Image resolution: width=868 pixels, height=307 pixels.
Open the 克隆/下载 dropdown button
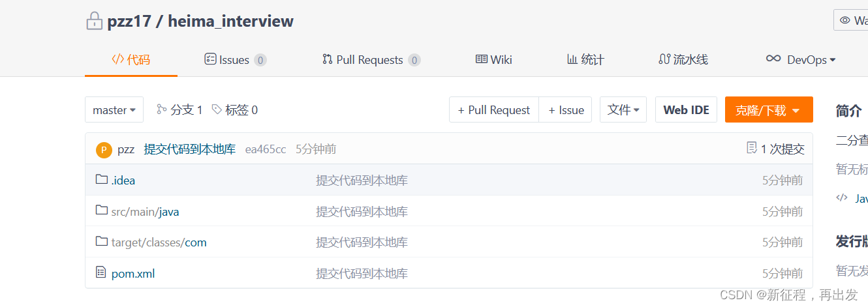point(769,110)
